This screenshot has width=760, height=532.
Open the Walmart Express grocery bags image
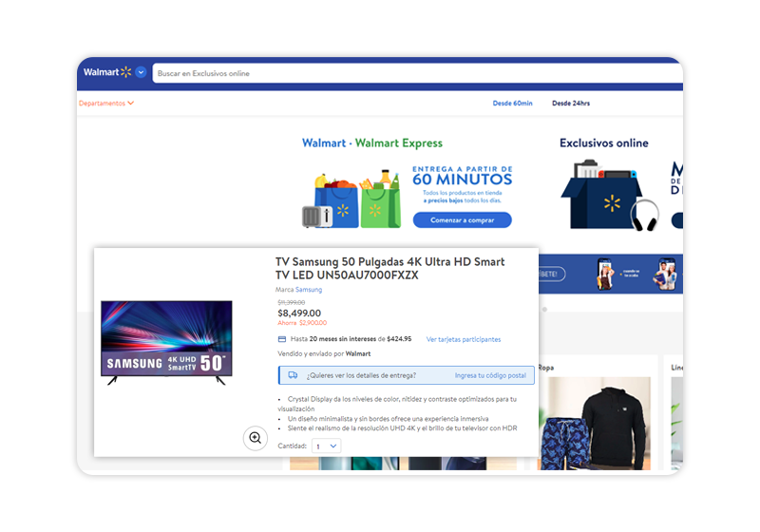[x=351, y=199]
